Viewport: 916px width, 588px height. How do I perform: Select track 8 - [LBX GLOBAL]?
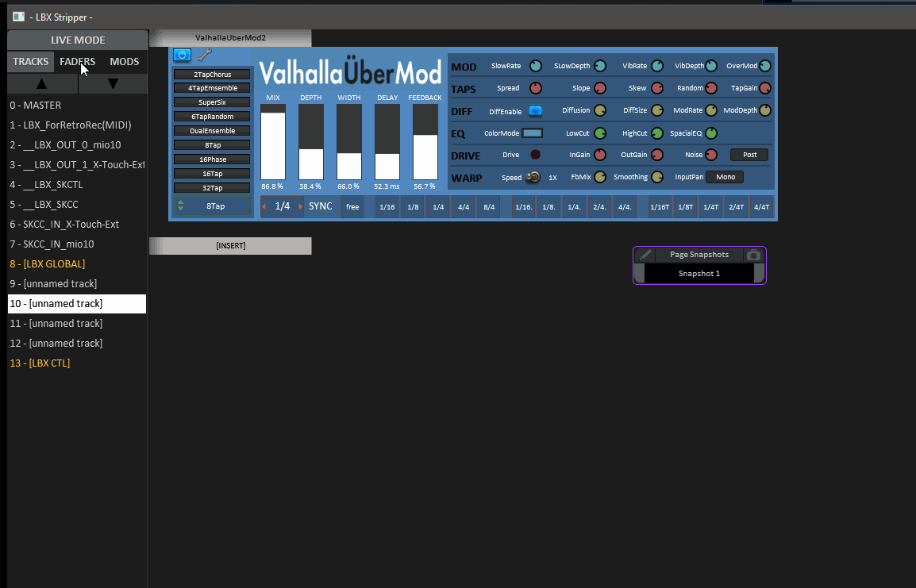[x=77, y=264]
